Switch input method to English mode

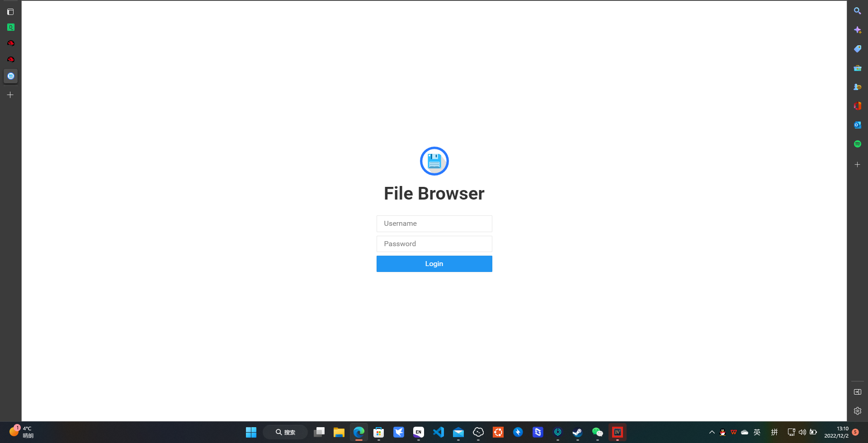point(757,432)
